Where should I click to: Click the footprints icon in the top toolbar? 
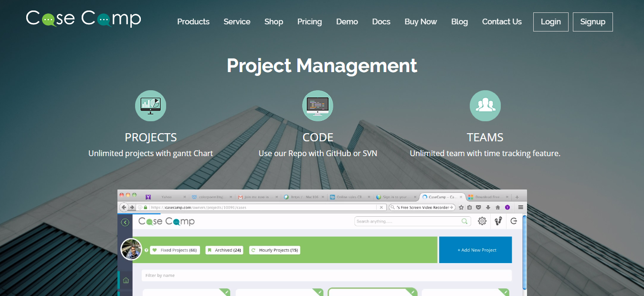(498, 221)
